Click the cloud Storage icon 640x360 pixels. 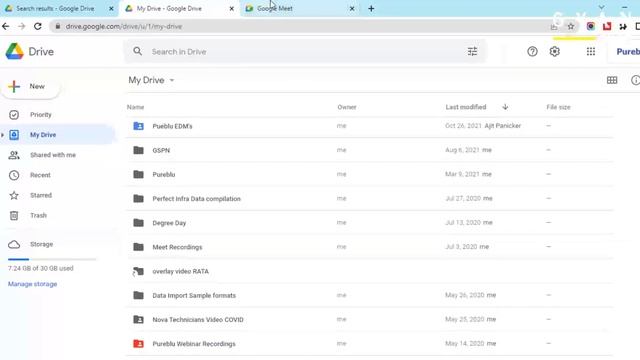click(14, 244)
